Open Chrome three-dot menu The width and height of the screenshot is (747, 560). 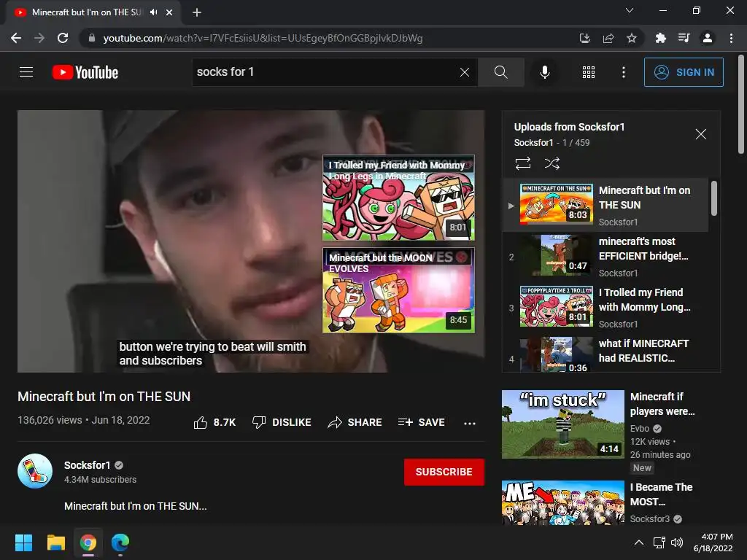click(x=731, y=38)
